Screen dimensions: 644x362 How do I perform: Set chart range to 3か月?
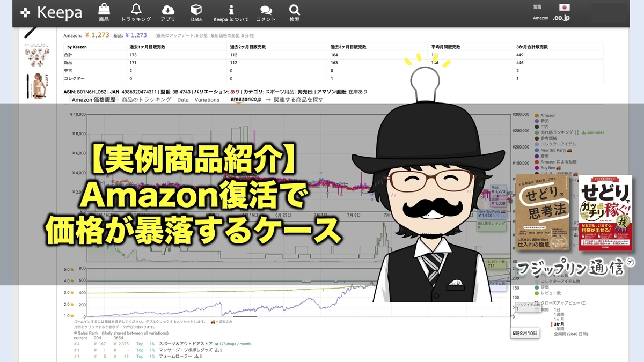[559, 324]
